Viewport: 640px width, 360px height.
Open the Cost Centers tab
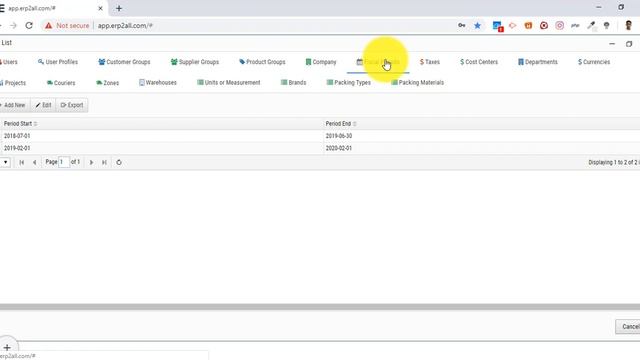point(479,62)
